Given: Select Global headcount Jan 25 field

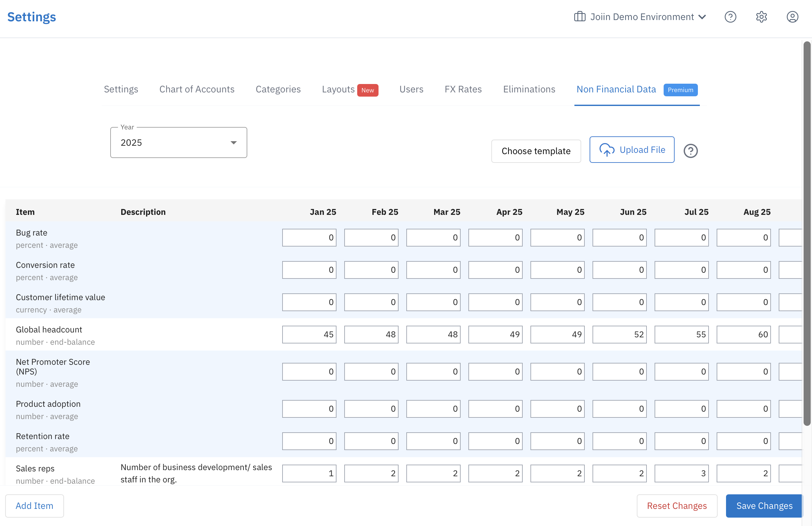Looking at the screenshot, I should (x=309, y=334).
